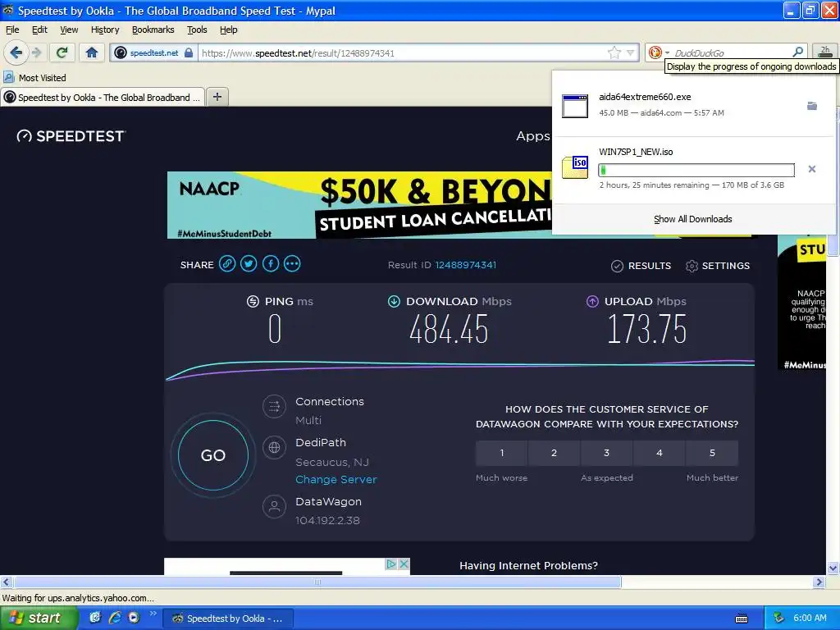
Task: Click the vertical scrollbar down arrow
Action: point(833,568)
